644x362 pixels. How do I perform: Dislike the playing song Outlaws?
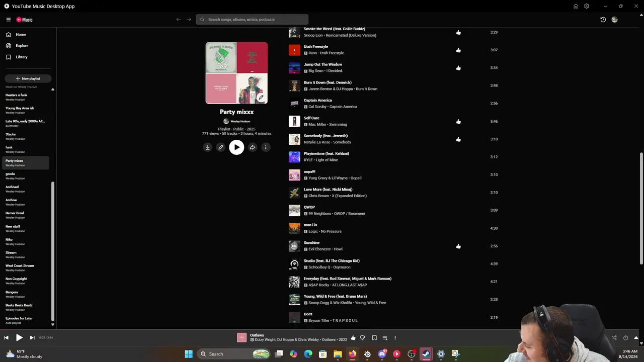[x=362, y=338]
